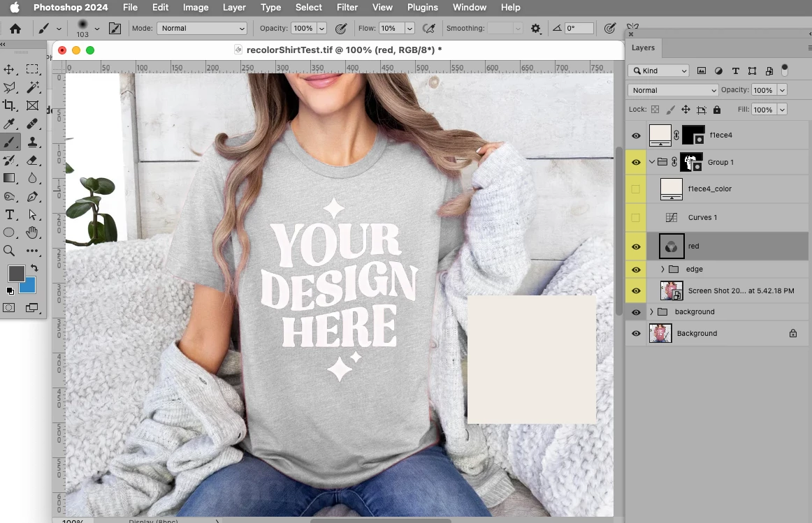
Task: Open the brush Mode dropdown
Action: coord(203,29)
